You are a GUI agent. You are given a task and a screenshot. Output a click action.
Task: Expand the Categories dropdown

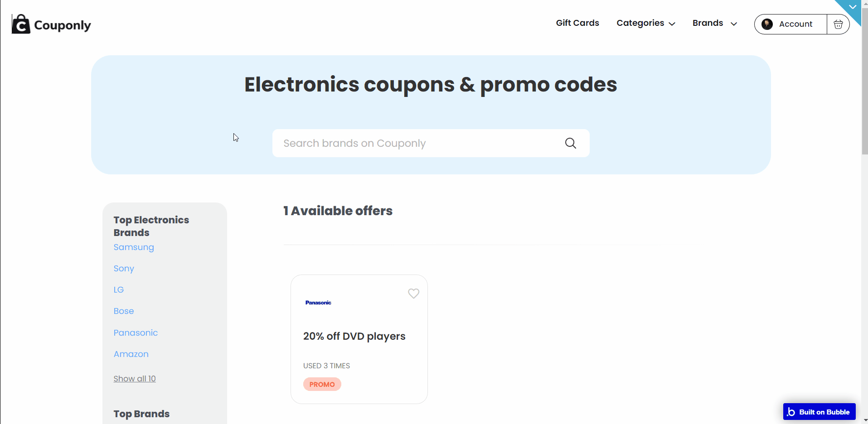pyautogui.click(x=646, y=23)
